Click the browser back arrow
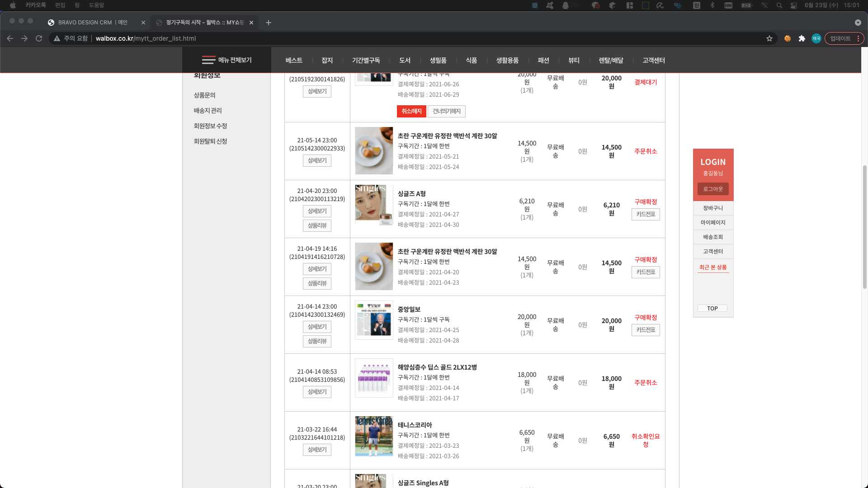868x488 pixels. click(x=10, y=38)
